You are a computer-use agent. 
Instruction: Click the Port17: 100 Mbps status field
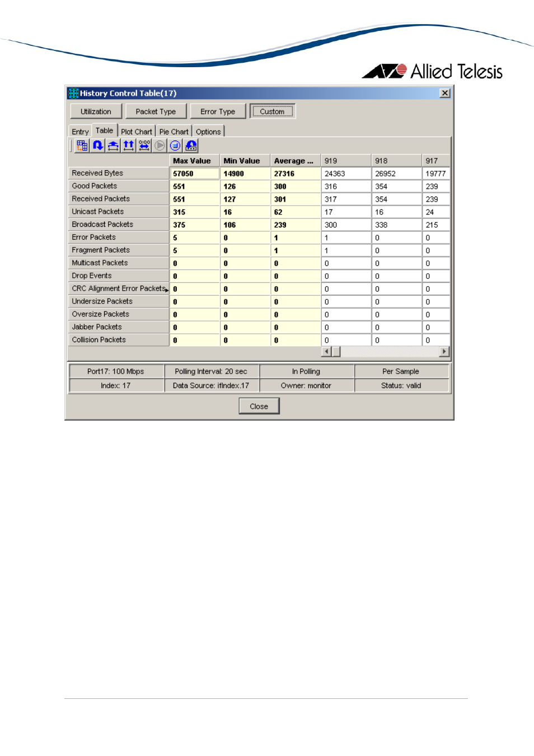116,371
